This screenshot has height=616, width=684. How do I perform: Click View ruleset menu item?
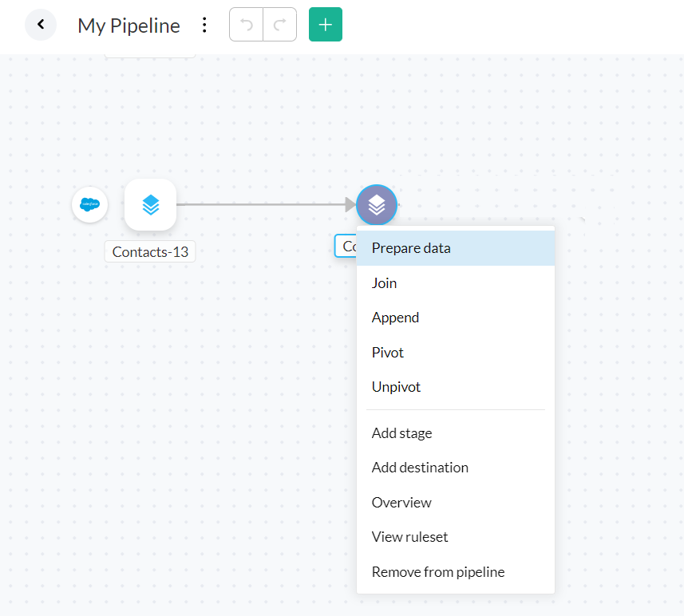click(409, 537)
